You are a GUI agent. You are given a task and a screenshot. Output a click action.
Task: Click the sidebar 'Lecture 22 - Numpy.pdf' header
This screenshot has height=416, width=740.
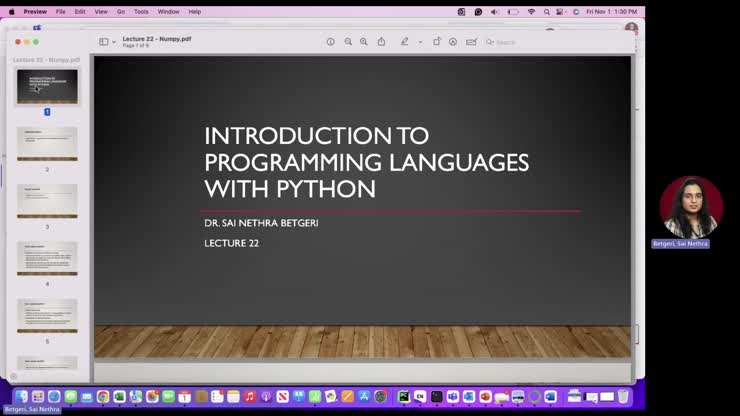tap(46, 60)
